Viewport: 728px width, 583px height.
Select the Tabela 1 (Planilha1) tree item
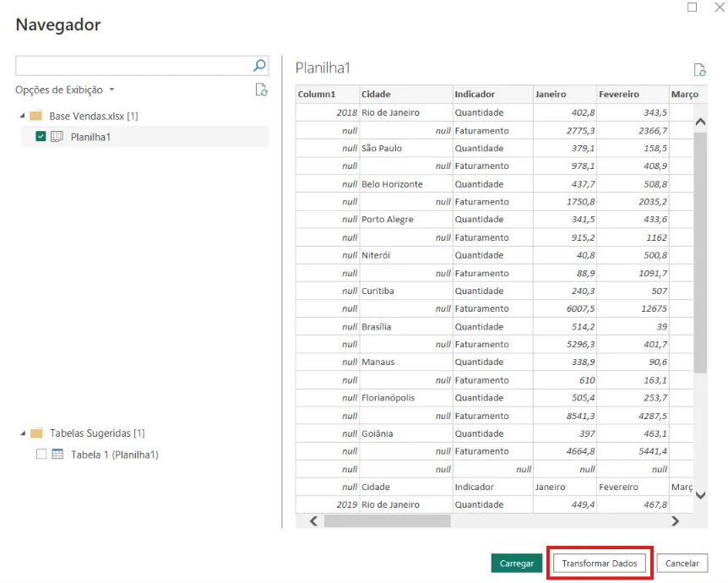115,455
